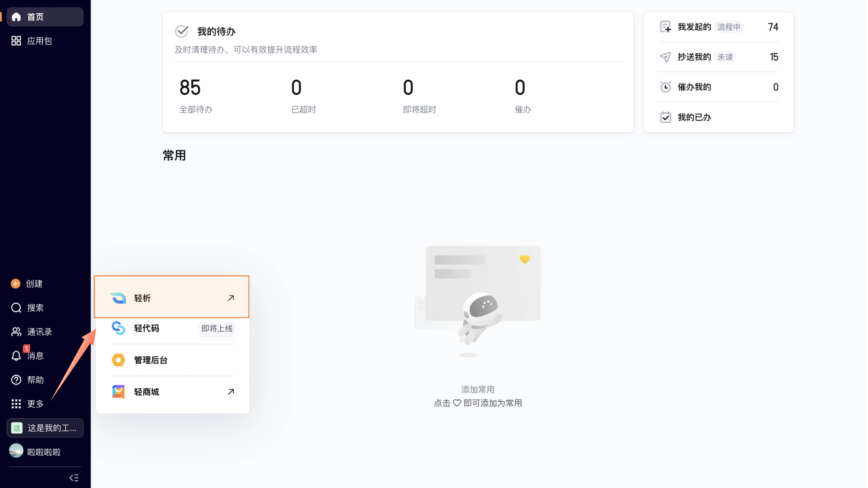Screen dimensions: 868x488
Task: Open 轻代码 from the 更多 menu
Action: pos(172,328)
